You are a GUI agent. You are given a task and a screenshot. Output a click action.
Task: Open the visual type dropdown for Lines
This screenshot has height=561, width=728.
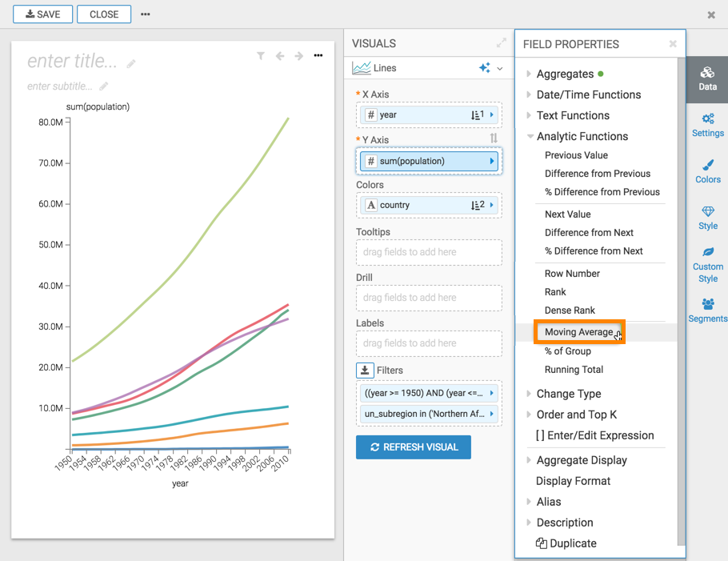499,69
